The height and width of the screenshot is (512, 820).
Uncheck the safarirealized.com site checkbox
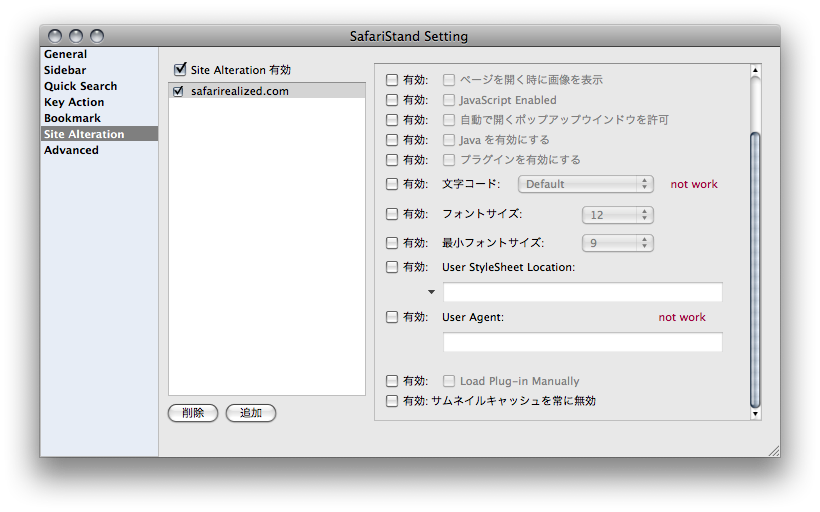(178, 91)
